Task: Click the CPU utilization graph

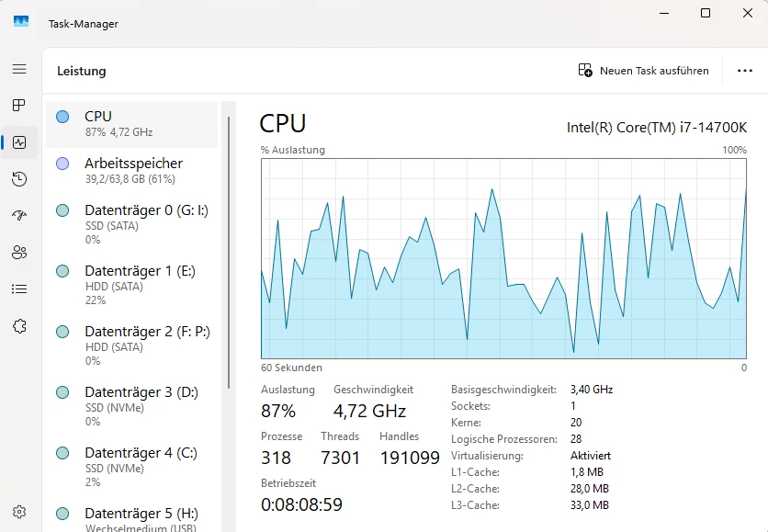Action: tap(503, 258)
